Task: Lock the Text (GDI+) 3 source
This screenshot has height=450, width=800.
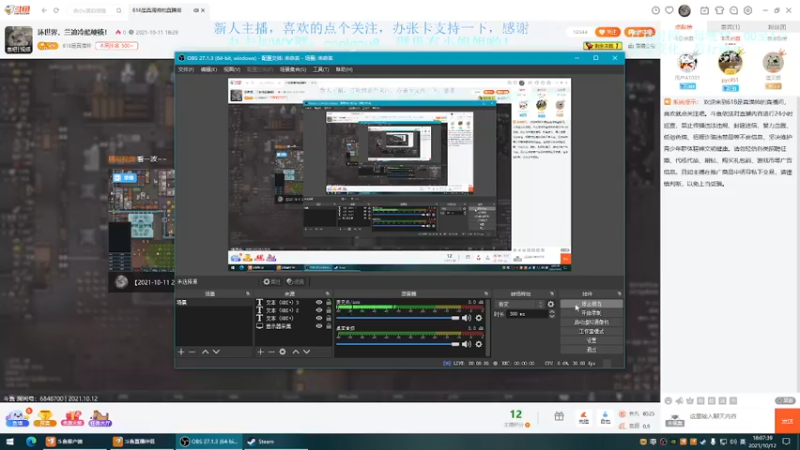Action: [x=329, y=303]
